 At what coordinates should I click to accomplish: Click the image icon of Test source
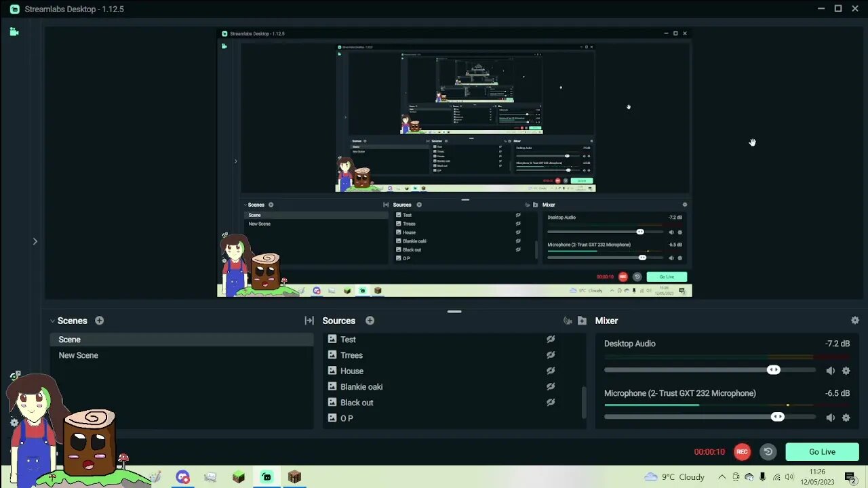332,339
